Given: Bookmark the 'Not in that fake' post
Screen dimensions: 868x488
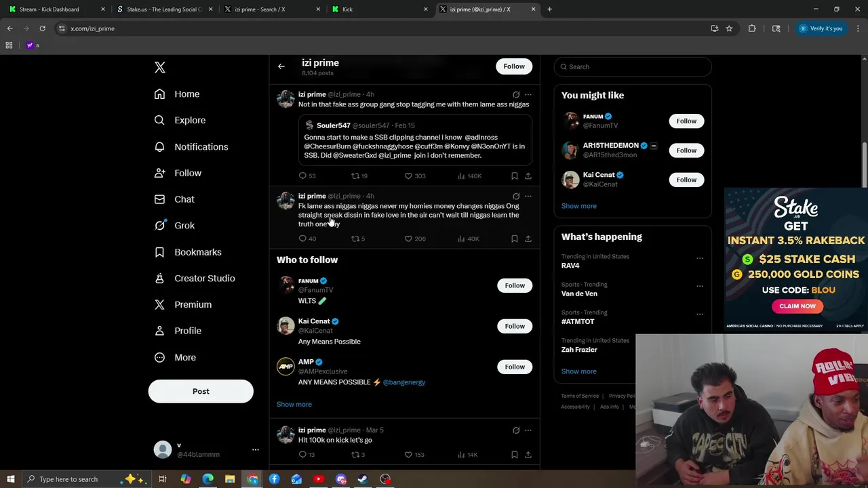Looking at the screenshot, I should point(515,176).
